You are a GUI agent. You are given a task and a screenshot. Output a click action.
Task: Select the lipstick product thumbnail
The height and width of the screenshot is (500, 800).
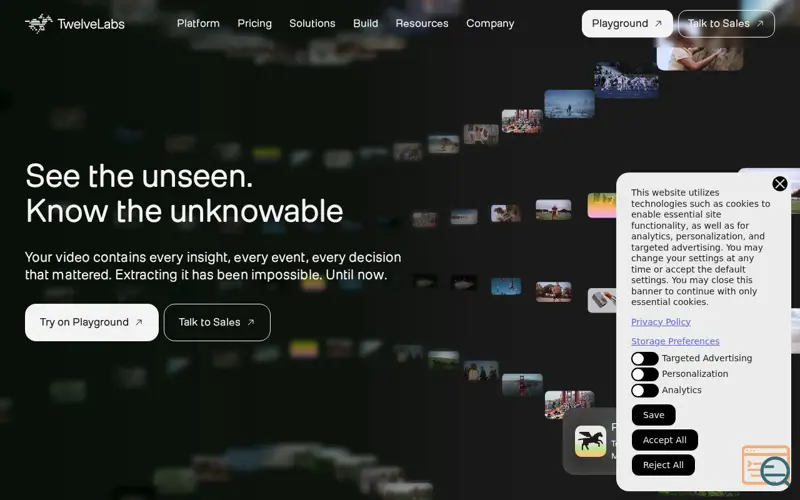pos(603,300)
